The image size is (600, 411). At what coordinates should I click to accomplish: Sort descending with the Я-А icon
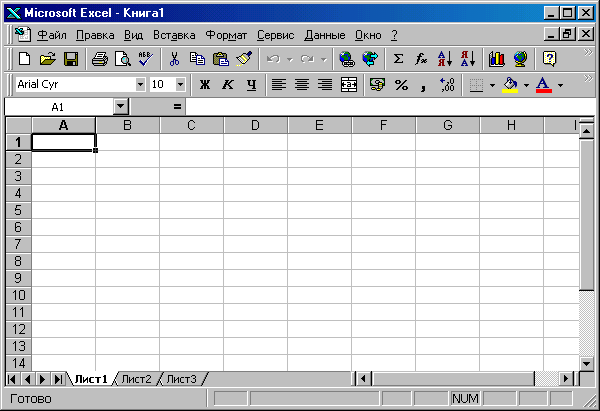click(x=468, y=59)
